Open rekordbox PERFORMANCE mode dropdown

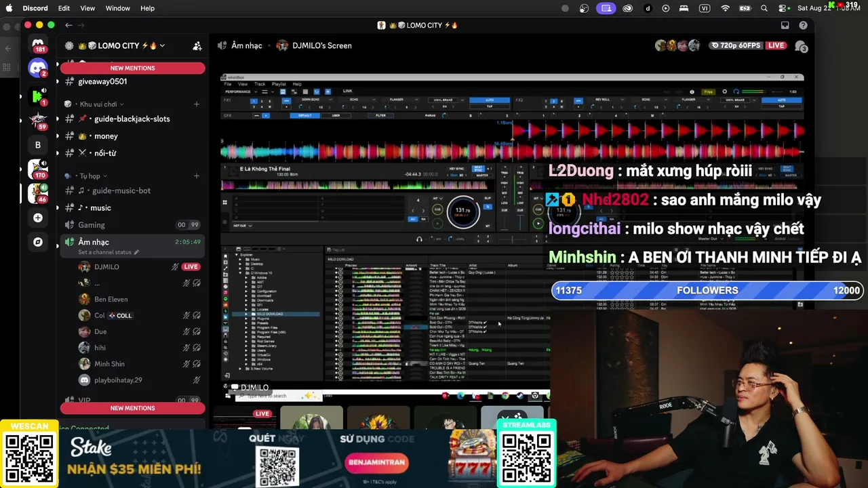tap(241, 91)
